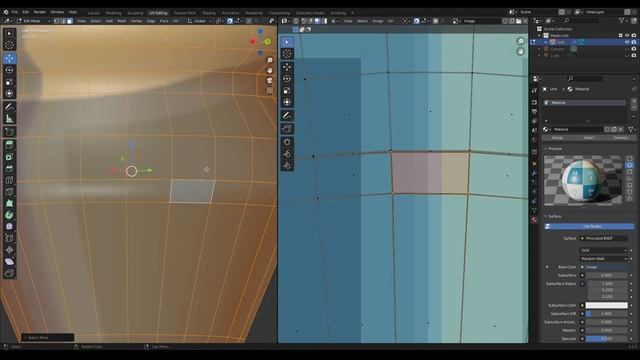Click the UV editor zoom magnifier icon
The width and height of the screenshot is (640, 360).
520,41
